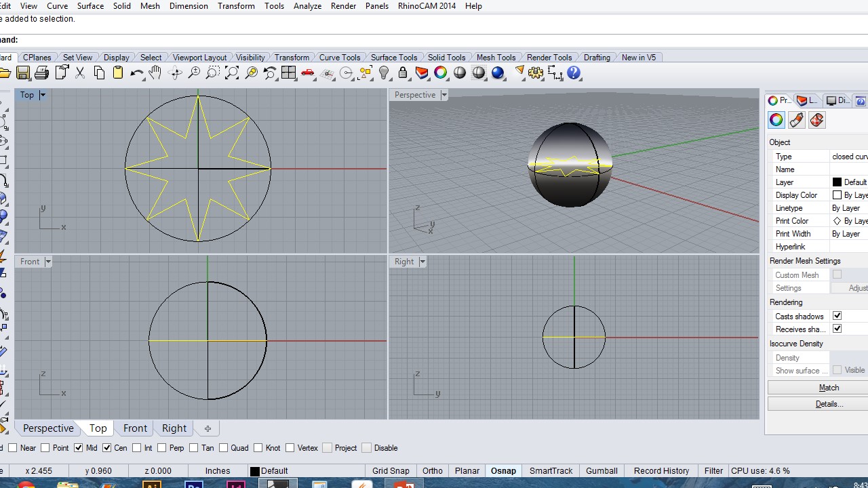Click the Save file icon
The width and height of the screenshot is (868, 488).
(x=23, y=73)
